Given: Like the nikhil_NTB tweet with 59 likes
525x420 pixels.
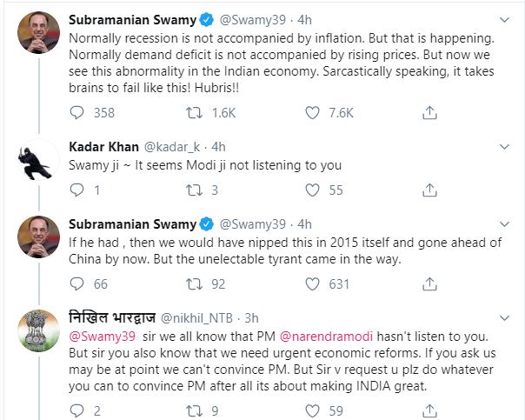Looking at the screenshot, I should coord(314,410).
